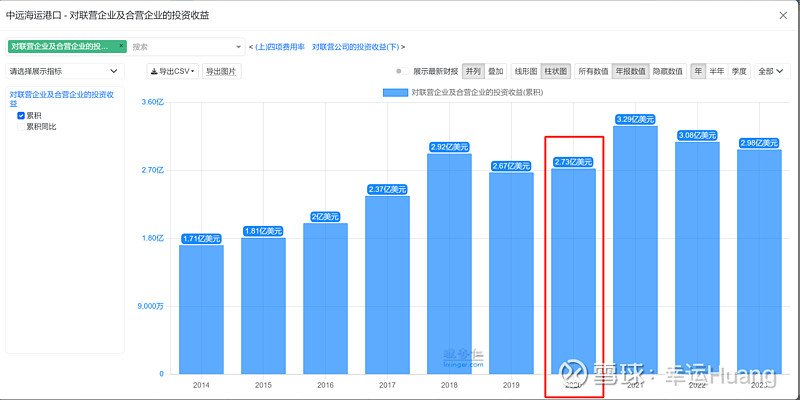Toggle the 展示最新财报 switch
Screen dimensions: 800x400
[403, 71]
